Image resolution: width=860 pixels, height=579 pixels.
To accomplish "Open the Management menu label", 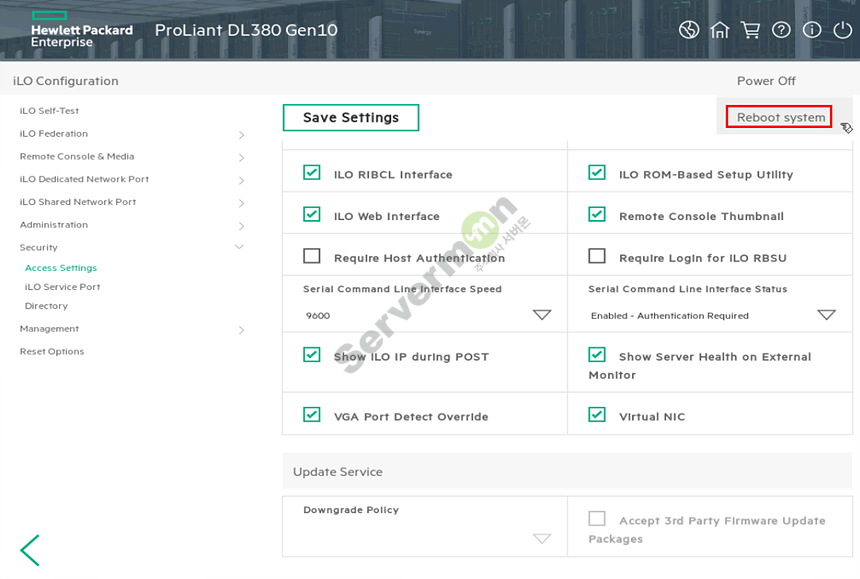I will coord(49,328).
